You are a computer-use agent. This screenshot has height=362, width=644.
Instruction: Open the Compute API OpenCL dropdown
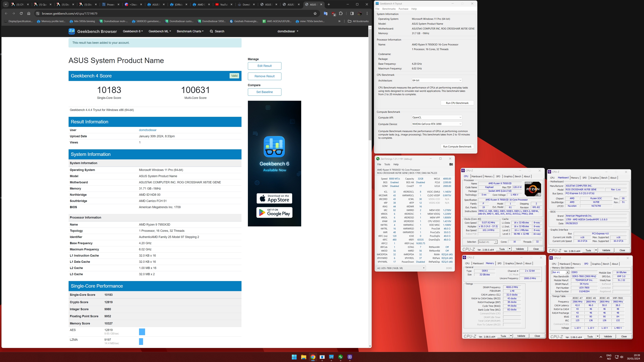point(437,117)
